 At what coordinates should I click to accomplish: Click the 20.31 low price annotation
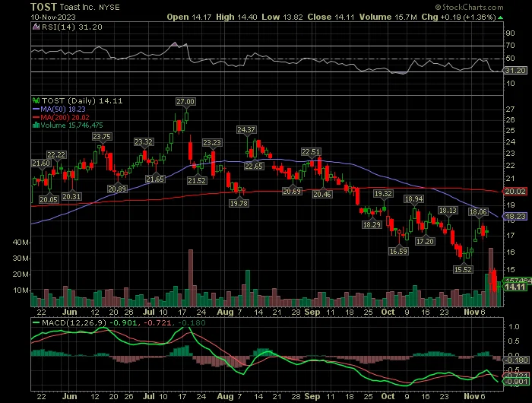point(71,196)
